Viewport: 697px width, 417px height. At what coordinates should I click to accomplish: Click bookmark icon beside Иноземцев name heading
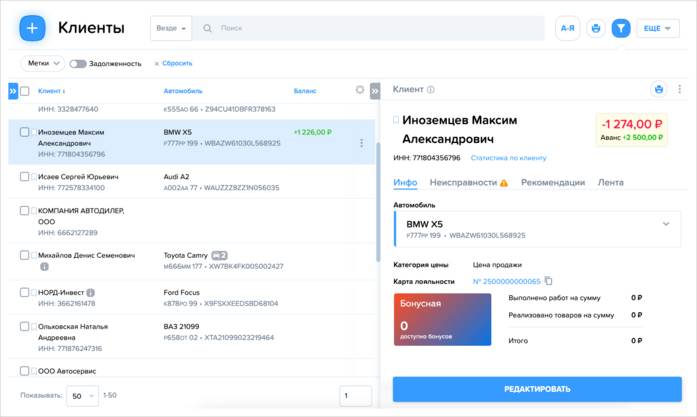[396, 120]
